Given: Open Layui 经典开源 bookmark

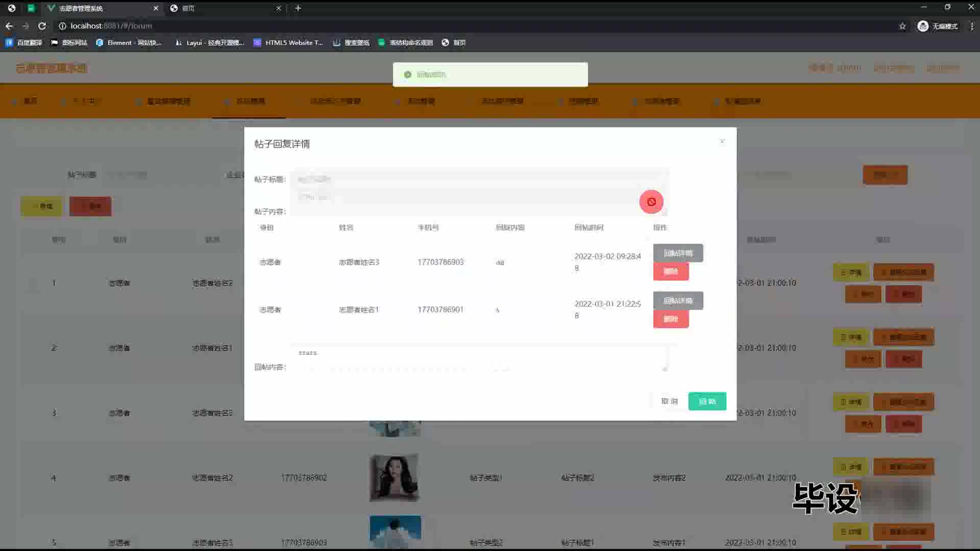Looking at the screenshot, I should coord(209,42).
